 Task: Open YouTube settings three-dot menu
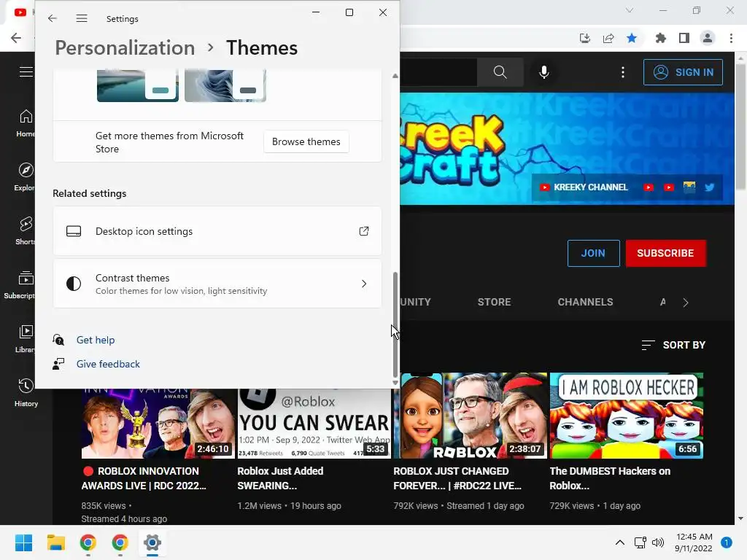click(623, 72)
